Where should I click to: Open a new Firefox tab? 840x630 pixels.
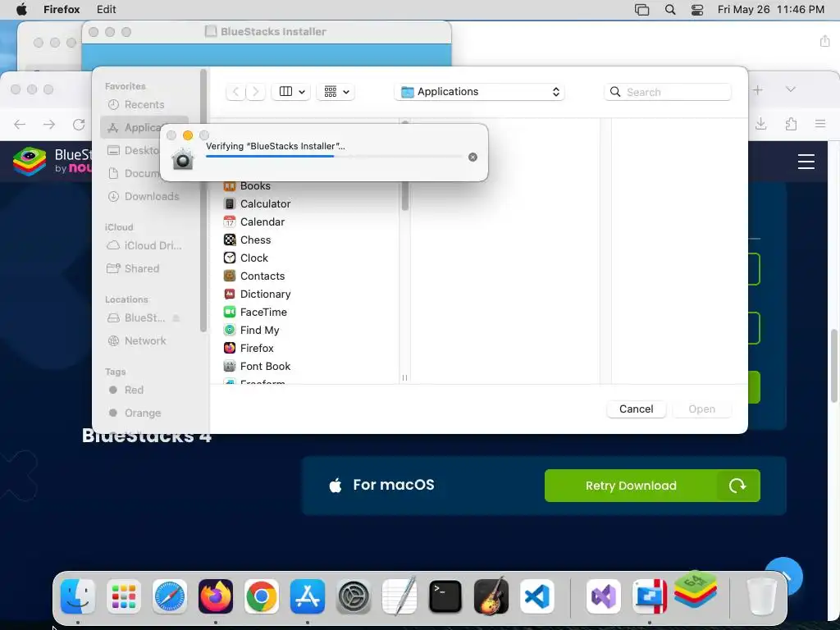pyautogui.click(x=757, y=90)
